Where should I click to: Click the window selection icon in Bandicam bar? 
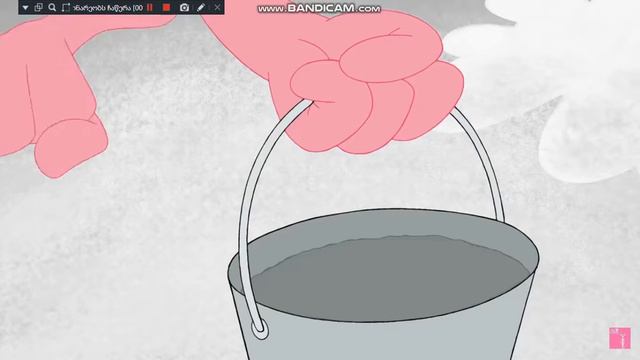38,7
